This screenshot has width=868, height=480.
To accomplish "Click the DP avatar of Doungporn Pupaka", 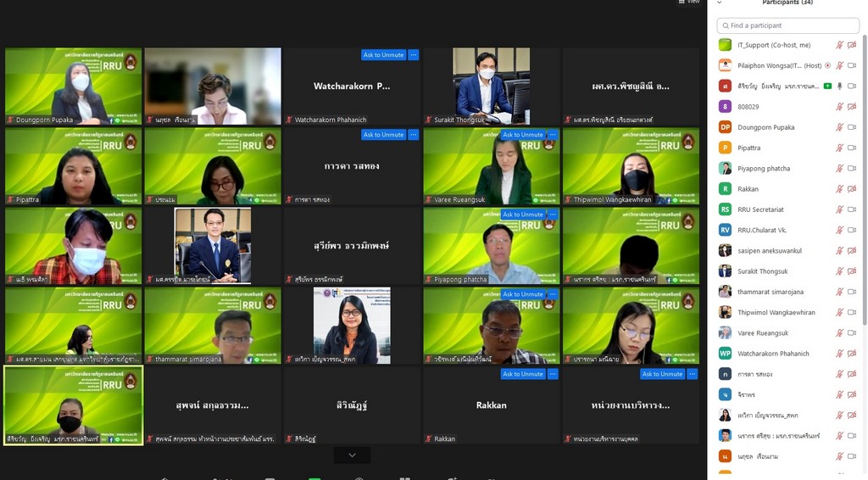I will (726, 126).
